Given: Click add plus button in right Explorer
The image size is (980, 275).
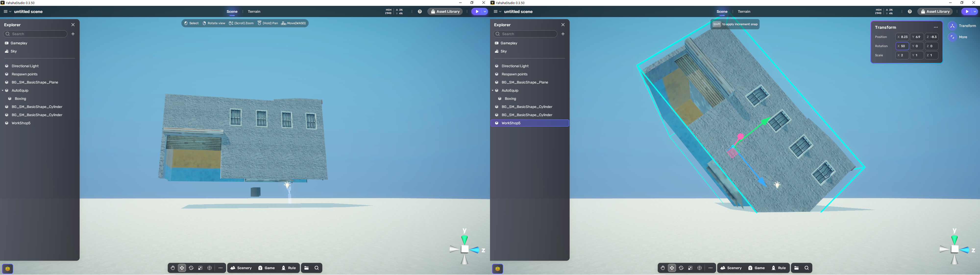Looking at the screenshot, I should pyautogui.click(x=563, y=34).
